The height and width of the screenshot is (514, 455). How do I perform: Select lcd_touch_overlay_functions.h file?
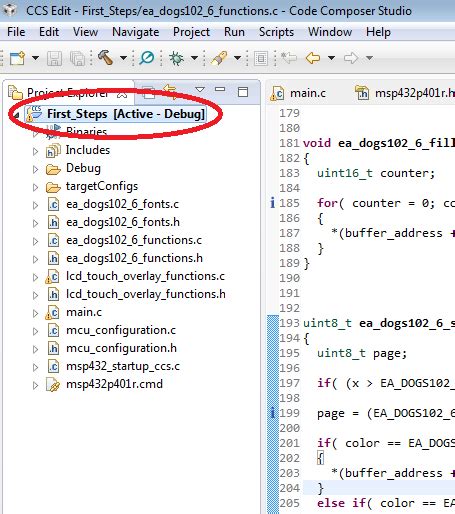146,294
